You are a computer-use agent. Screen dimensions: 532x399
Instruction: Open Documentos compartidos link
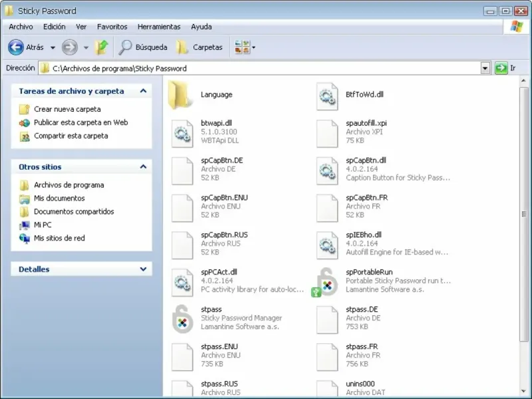click(x=74, y=211)
